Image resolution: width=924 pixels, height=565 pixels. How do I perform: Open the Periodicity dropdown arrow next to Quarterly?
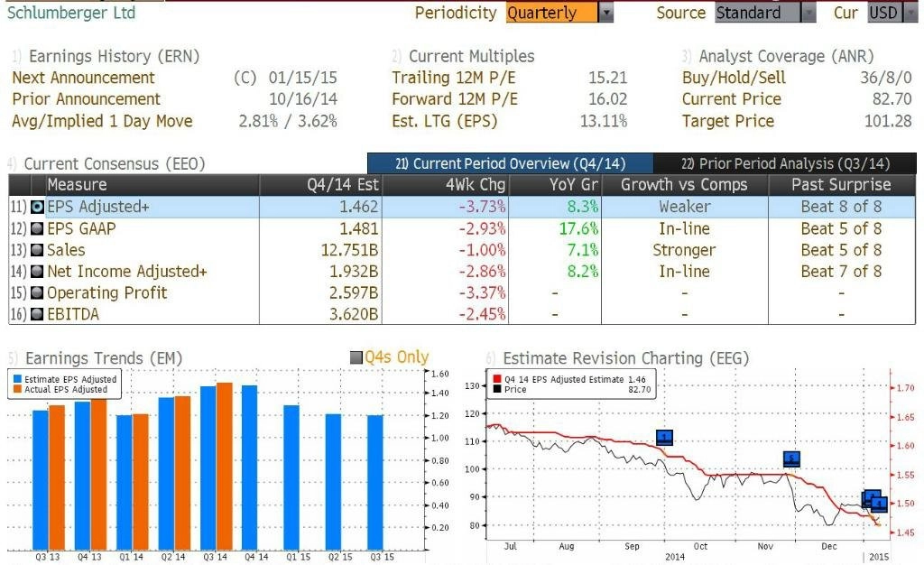point(605,13)
